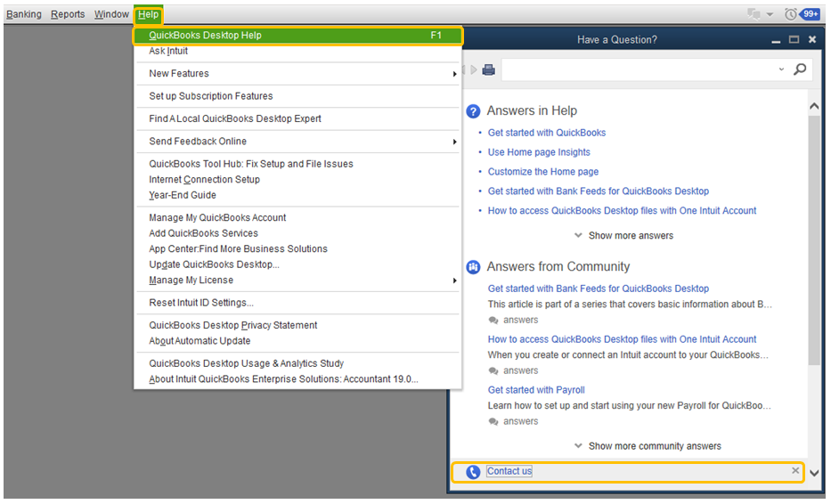Click the chat messages icon in the top bar
831x504 pixels.
[x=754, y=14]
